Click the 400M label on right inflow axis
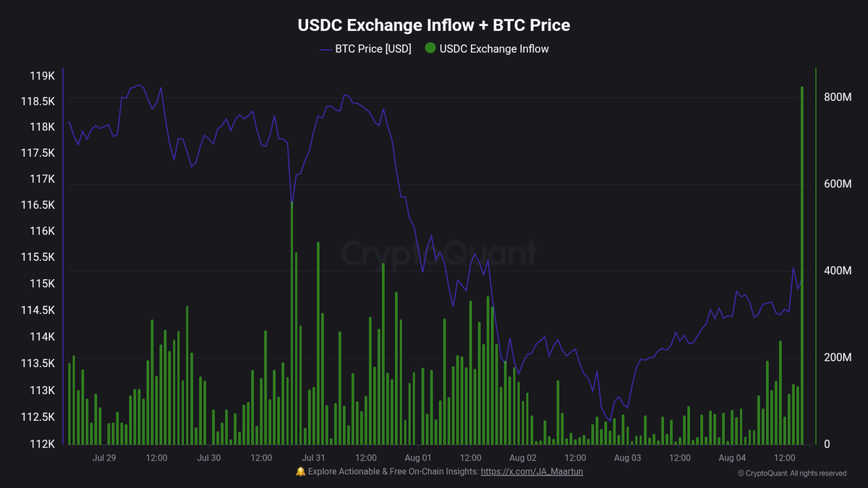 point(837,270)
